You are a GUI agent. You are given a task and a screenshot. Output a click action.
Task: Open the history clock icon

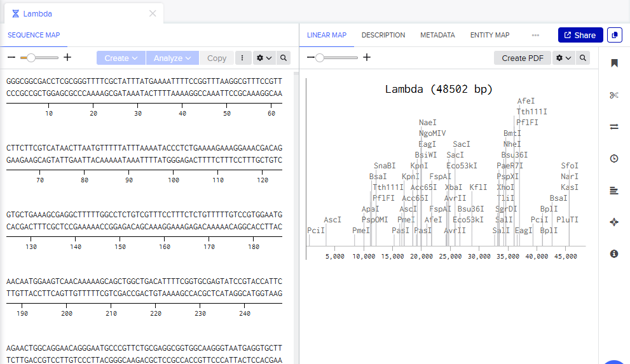(x=614, y=158)
